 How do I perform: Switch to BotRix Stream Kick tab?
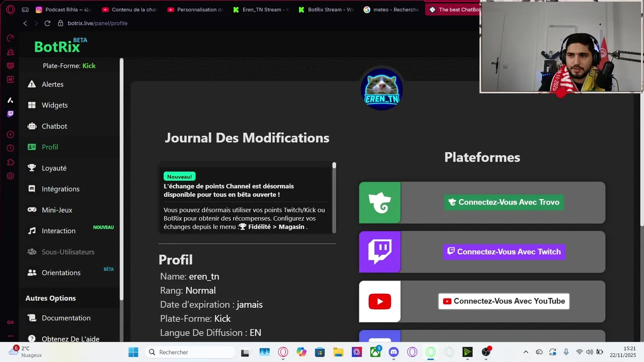326,10
